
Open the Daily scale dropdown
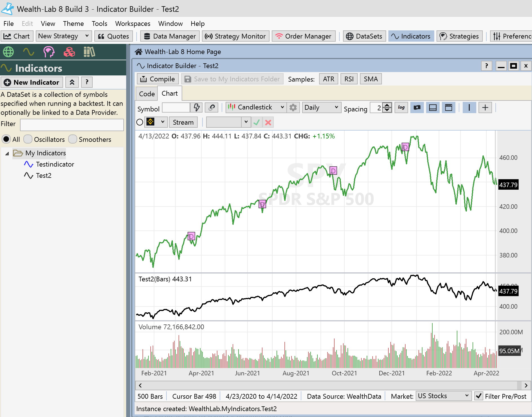pos(322,107)
